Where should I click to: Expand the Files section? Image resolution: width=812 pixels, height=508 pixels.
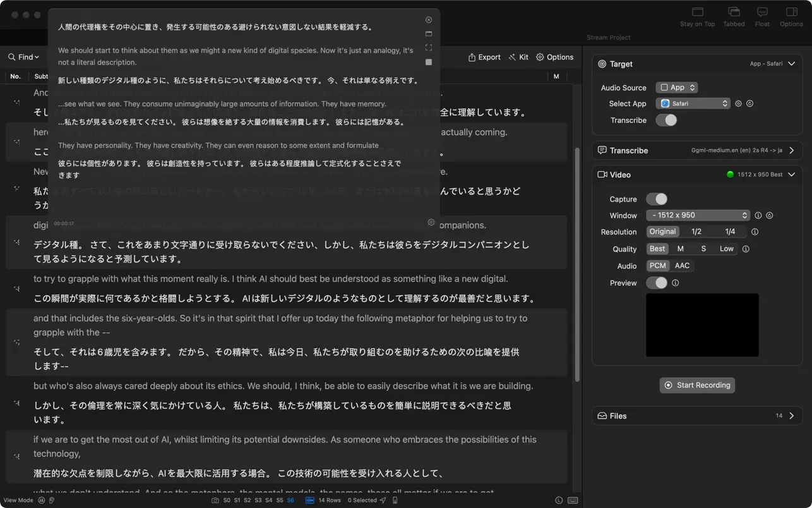[791, 416]
